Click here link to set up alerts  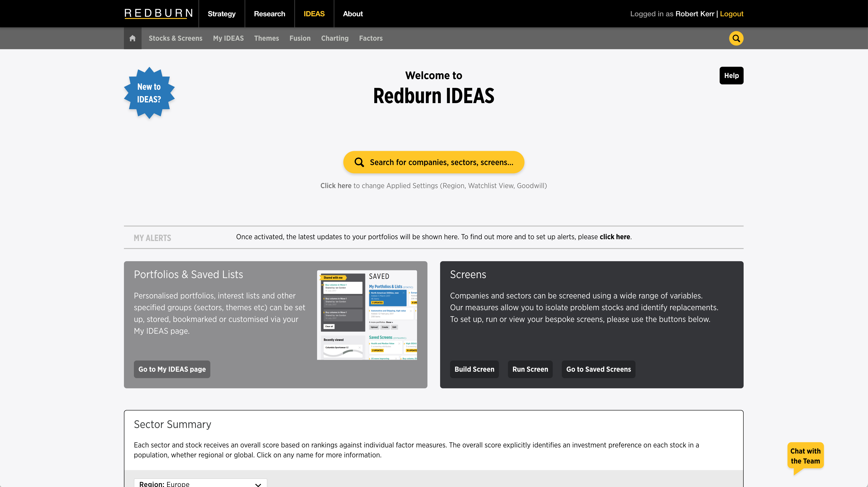[615, 237]
